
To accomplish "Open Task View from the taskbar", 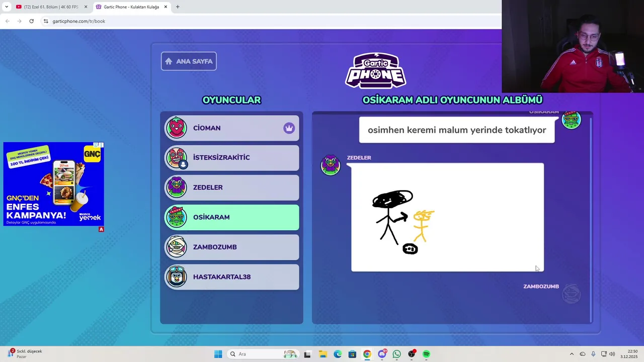I will (307, 354).
